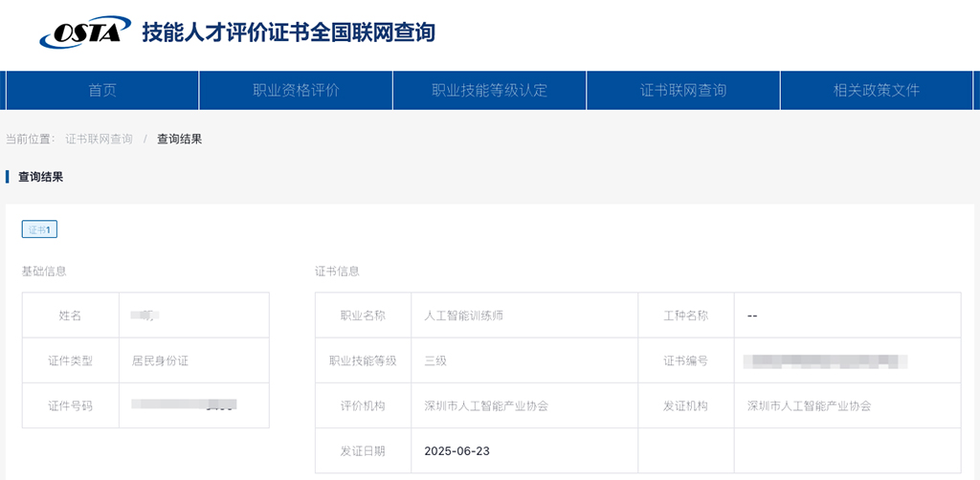Screen dimensions: 980x480
Task: Click the OSTA logo icon
Action: pos(84,33)
